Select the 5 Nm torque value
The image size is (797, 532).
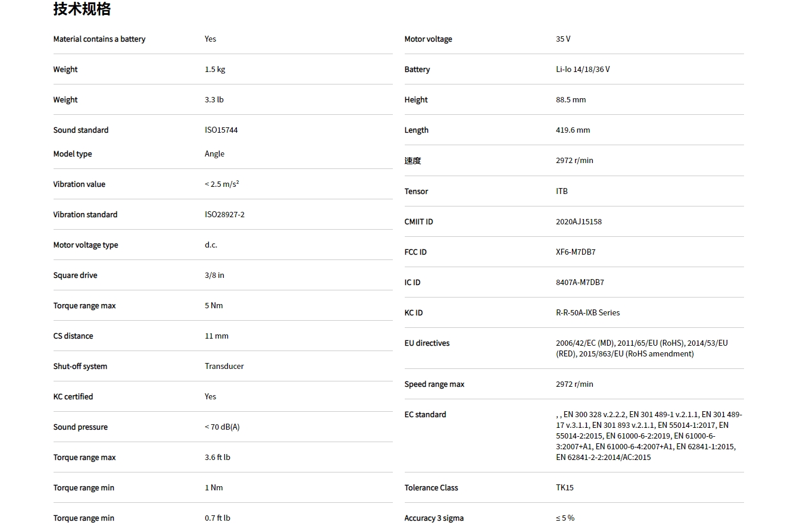(x=214, y=306)
